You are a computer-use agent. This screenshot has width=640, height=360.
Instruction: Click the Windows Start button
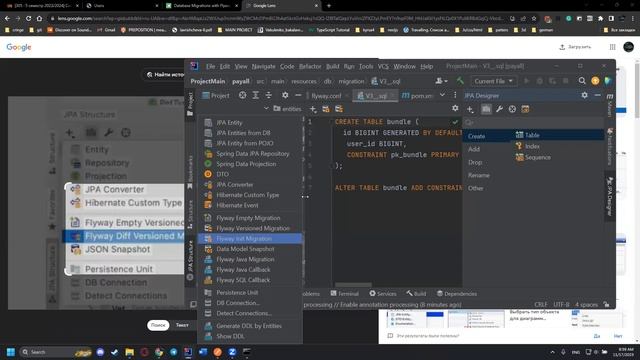point(11,352)
